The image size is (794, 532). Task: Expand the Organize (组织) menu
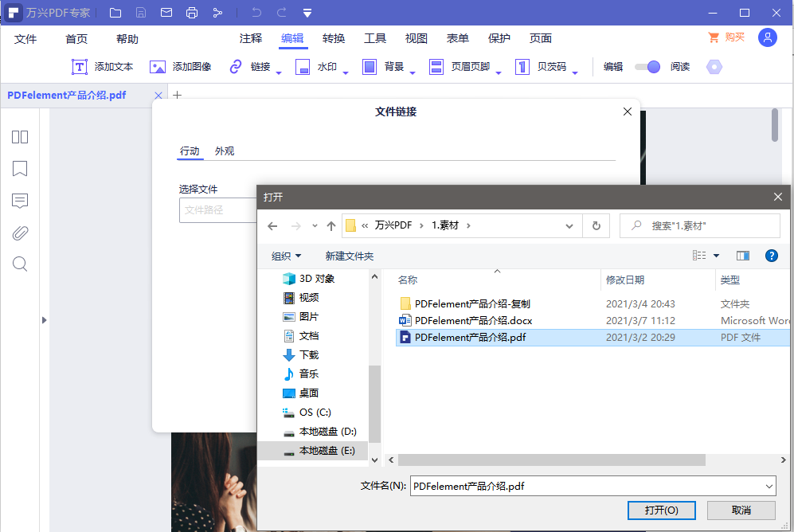tap(287, 256)
